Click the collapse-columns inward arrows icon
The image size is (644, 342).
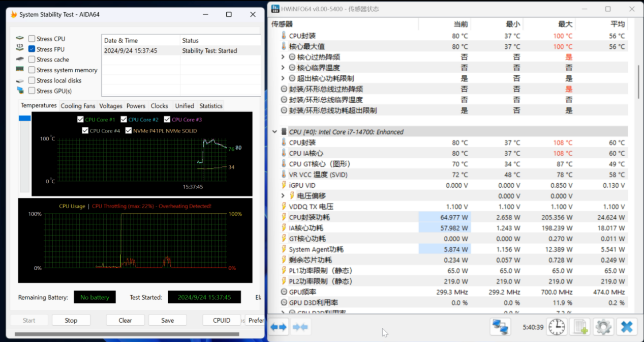click(300, 327)
